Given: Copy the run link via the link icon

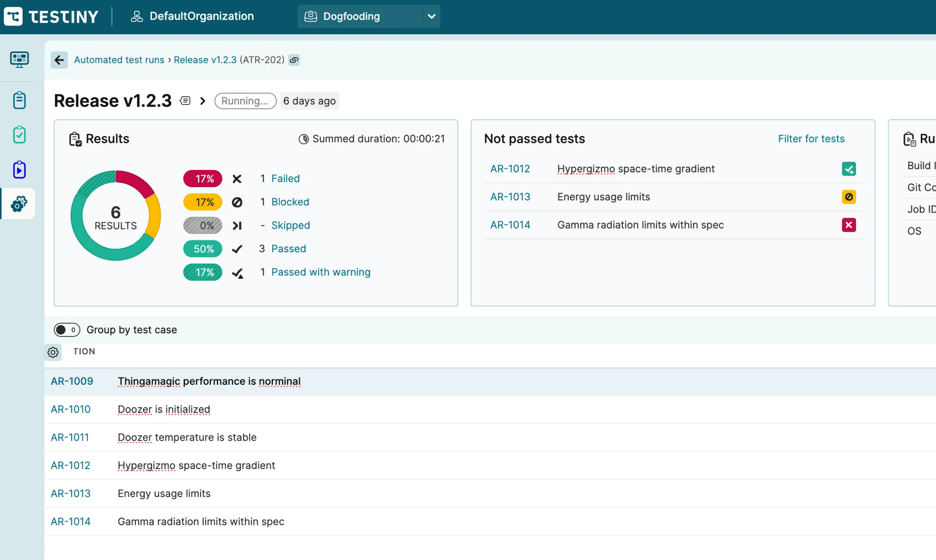Looking at the screenshot, I should coord(294,60).
